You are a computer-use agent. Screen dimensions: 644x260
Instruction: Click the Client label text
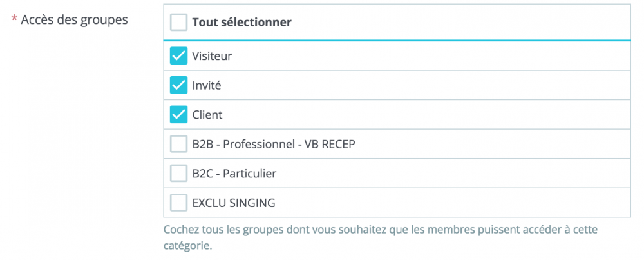click(x=207, y=115)
